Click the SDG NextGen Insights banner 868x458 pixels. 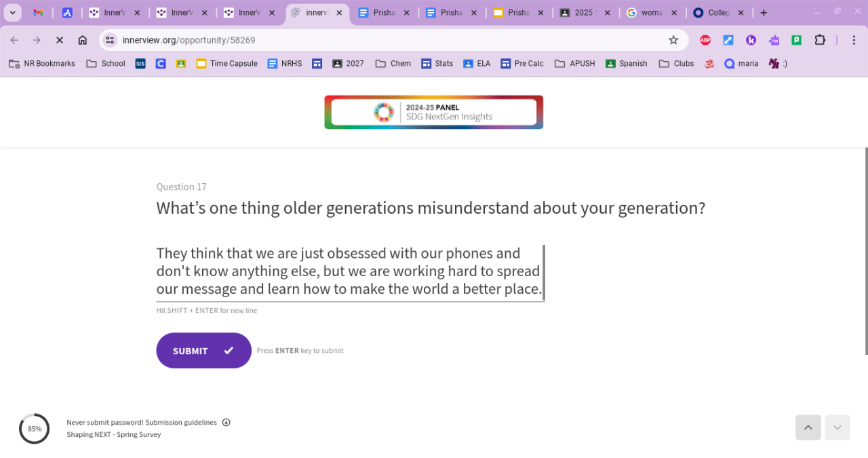pos(433,112)
